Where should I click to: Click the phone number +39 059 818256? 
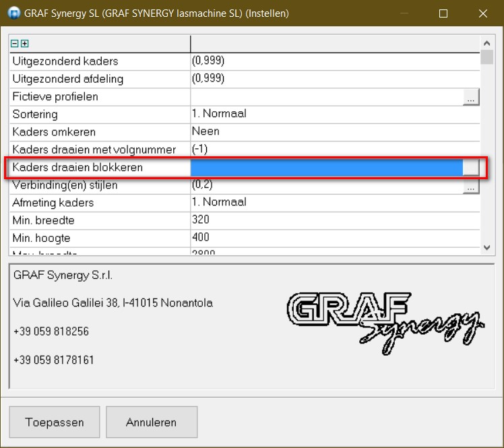[51, 331]
